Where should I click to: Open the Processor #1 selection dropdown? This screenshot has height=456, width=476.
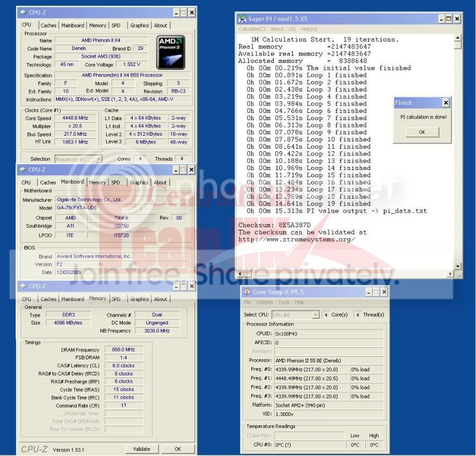[x=98, y=159]
